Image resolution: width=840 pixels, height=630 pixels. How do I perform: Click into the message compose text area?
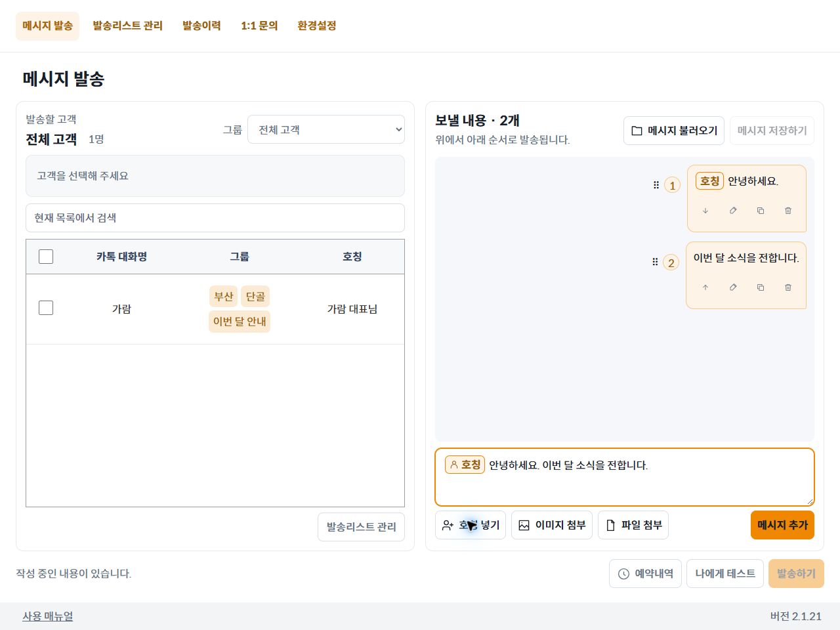625,477
